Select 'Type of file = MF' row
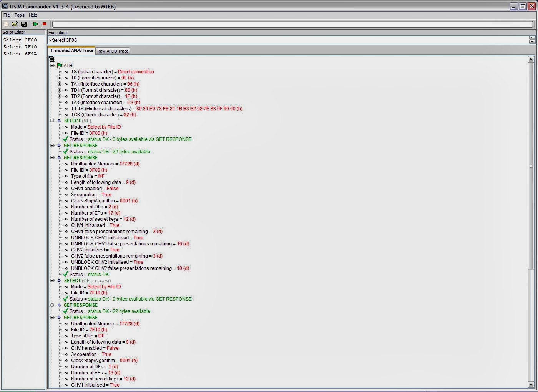The height and width of the screenshot is (392, 538). [x=88, y=176]
